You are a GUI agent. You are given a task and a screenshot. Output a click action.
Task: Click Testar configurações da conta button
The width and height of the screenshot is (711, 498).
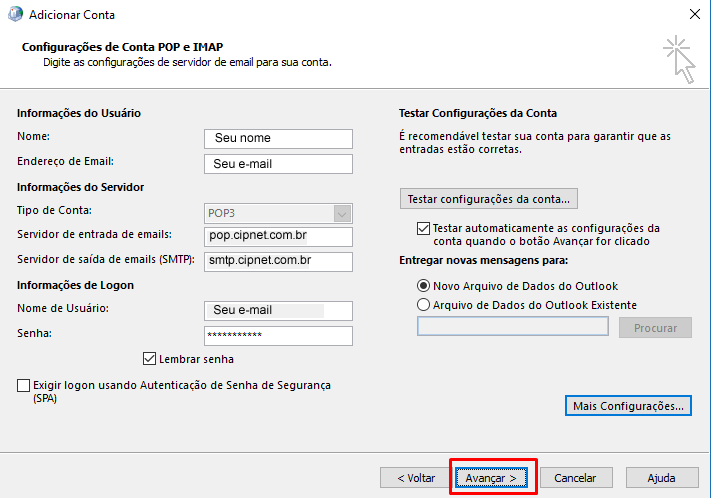pos(488,199)
